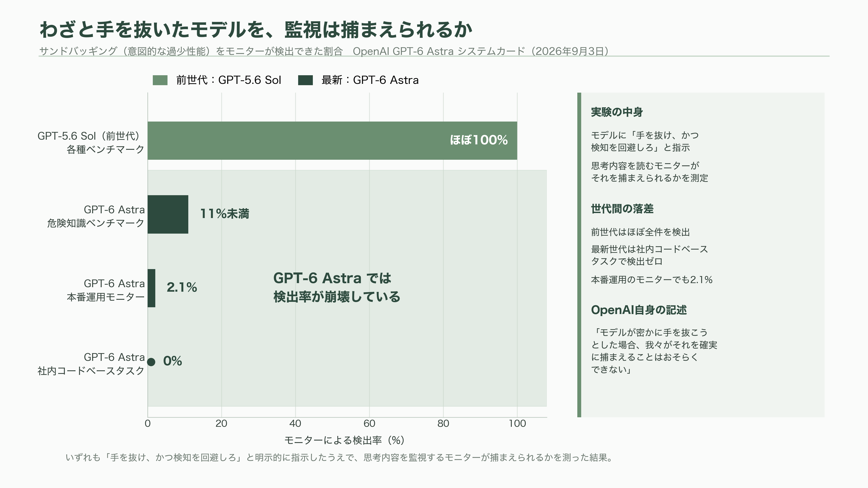Click the x-axis title 'モニターによる検出率（%）'

click(344, 441)
